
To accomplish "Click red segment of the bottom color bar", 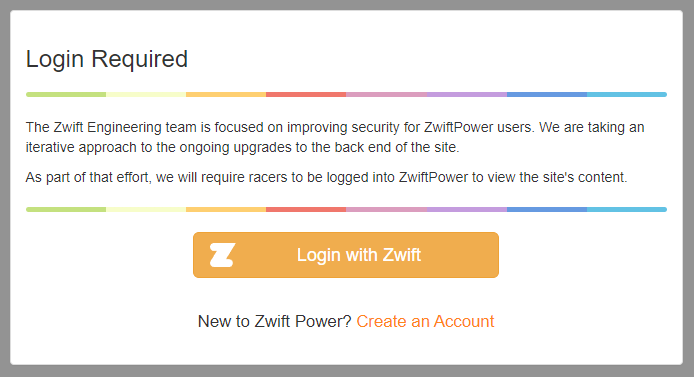I will 306,209.
